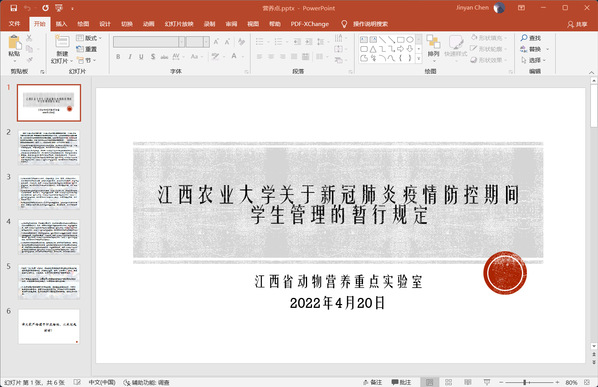
Task: Open the font name dropdown
Action: [182, 42]
